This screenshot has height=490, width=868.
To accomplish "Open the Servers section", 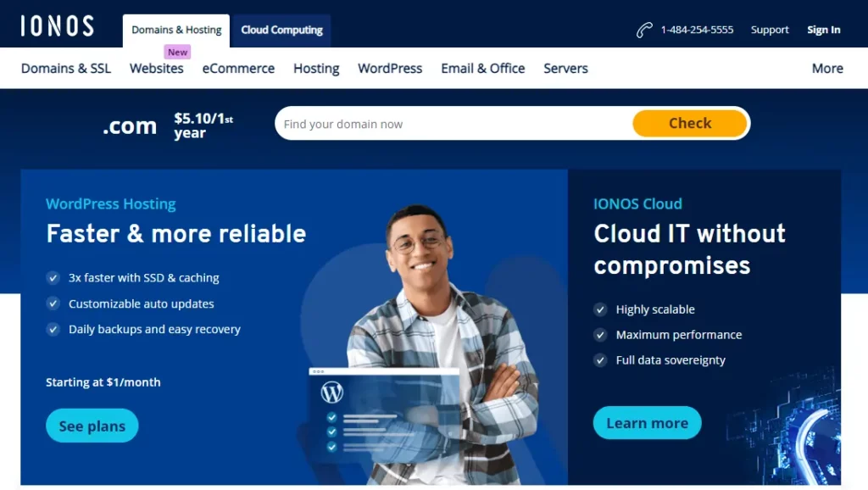I will [565, 69].
